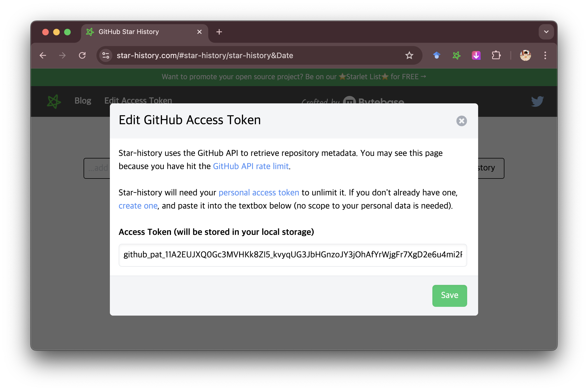Close the Edit GitHub Access Token dialog
Screen dimensions: 588x391
click(461, 121)
